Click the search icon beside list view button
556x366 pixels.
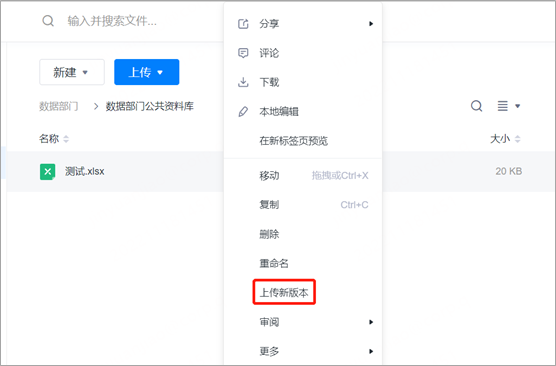[477, 106]
